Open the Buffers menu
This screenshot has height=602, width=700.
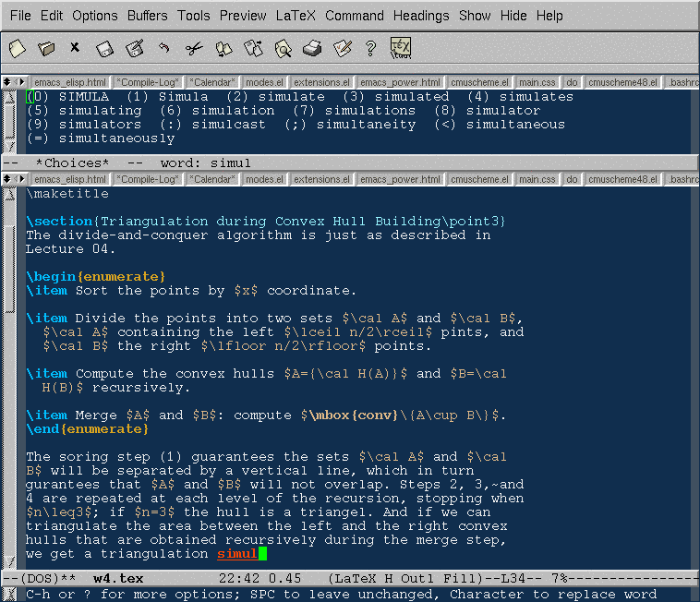148,16
